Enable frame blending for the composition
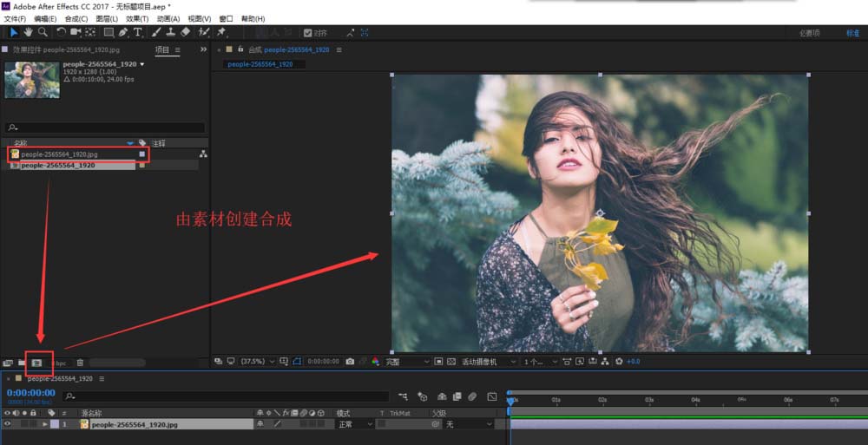This screenshot has height=445, width=868. tap(457, 396)
